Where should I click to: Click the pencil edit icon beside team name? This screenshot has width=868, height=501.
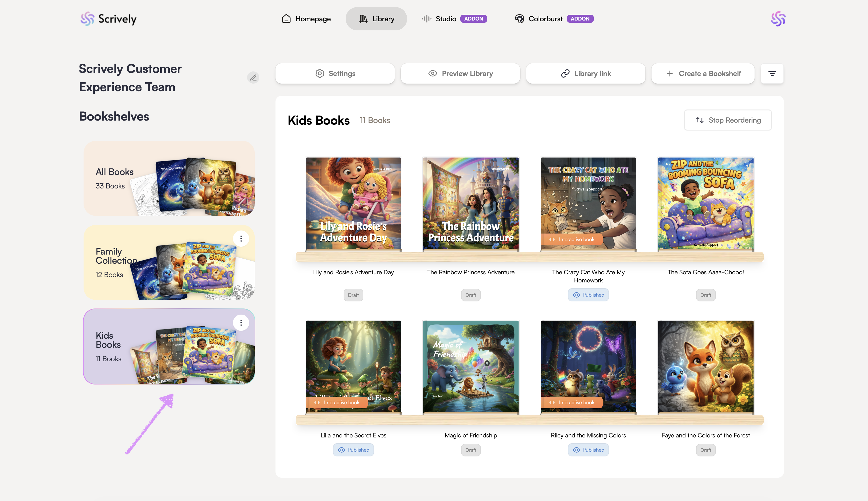tap(253, 78)
